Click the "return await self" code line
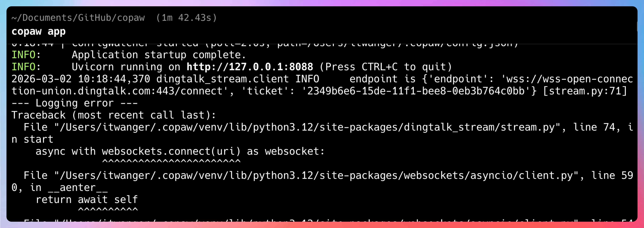 tap(86, 199)
